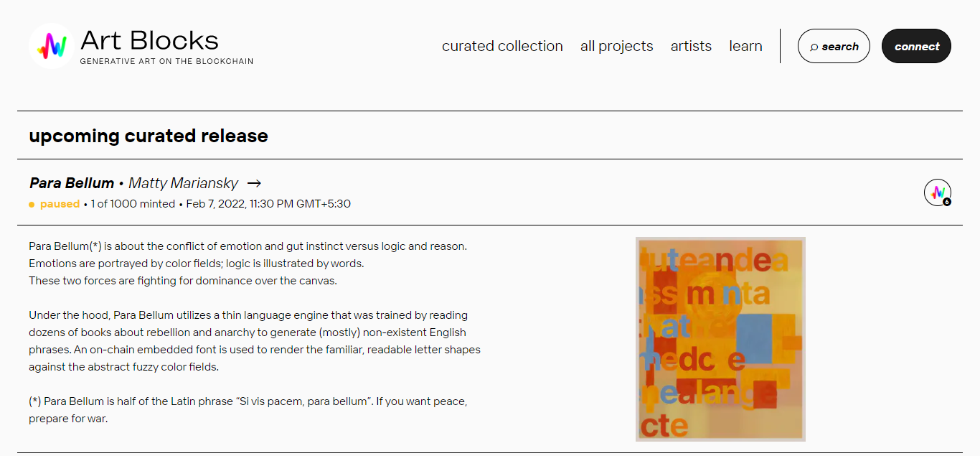
Task: Click the arrow icon beside Matty Mariansky
Action: pos(253,183)
